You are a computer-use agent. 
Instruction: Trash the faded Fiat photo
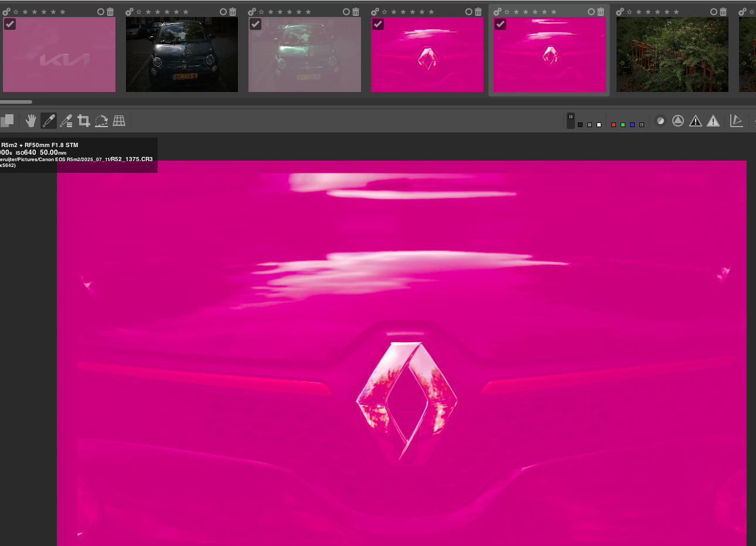[356, 12]
